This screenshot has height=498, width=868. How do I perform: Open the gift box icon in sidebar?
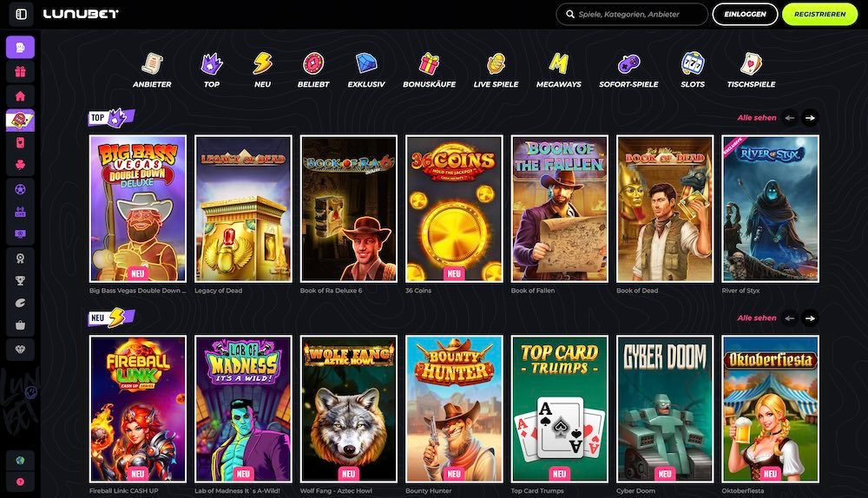coord(20,72)
